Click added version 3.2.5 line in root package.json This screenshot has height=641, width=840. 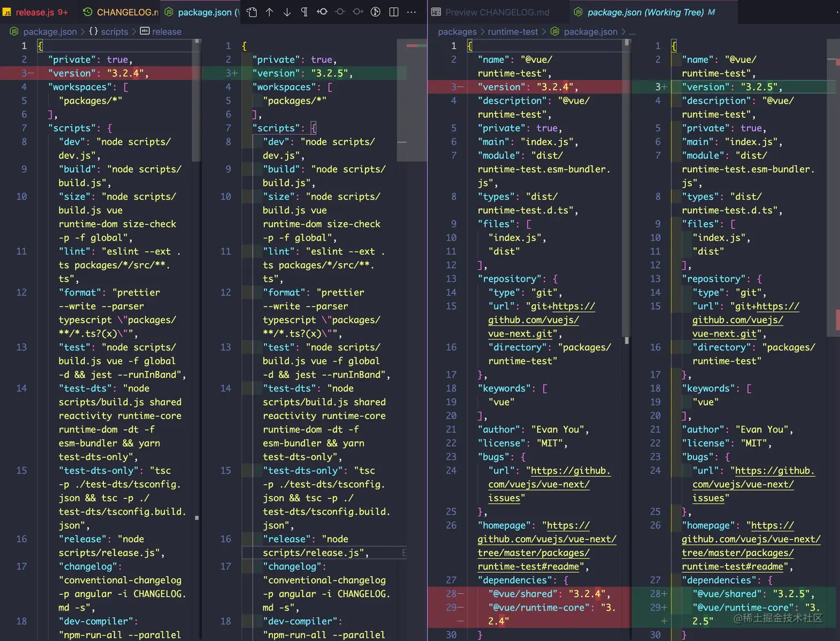[x=304, y=73]
